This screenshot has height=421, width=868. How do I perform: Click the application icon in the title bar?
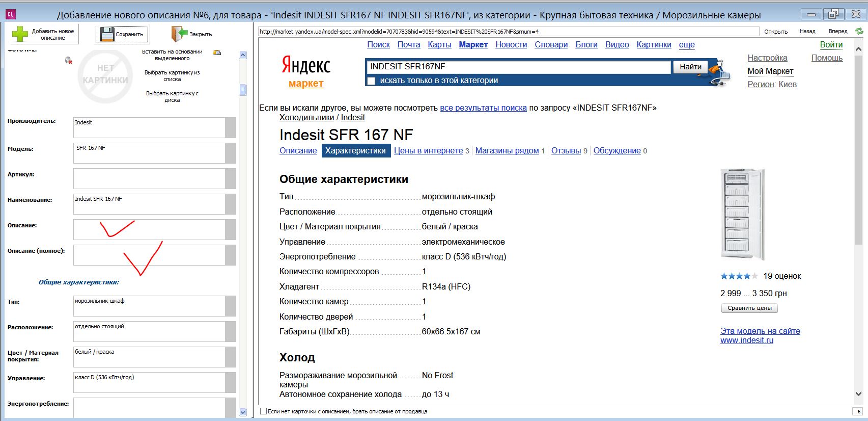point(11,14)
